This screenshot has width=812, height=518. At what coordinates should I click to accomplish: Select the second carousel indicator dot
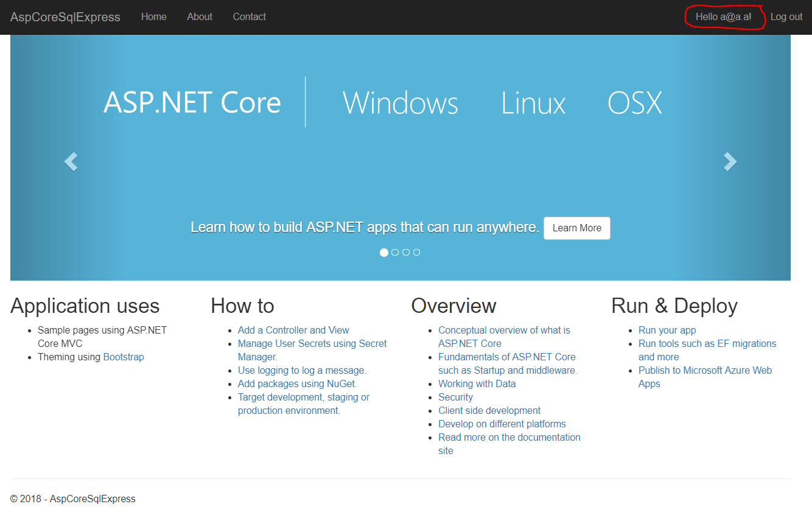pyautogui.click(x=395, y=252)
